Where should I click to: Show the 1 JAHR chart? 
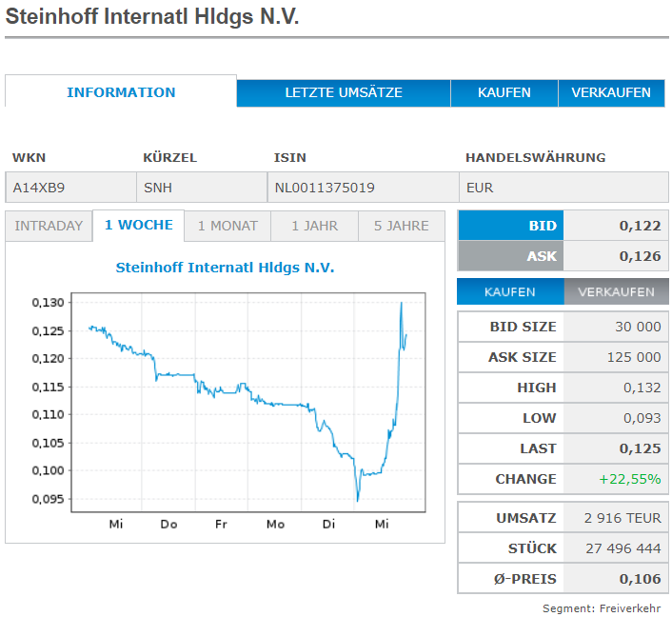tap(314, 226)
